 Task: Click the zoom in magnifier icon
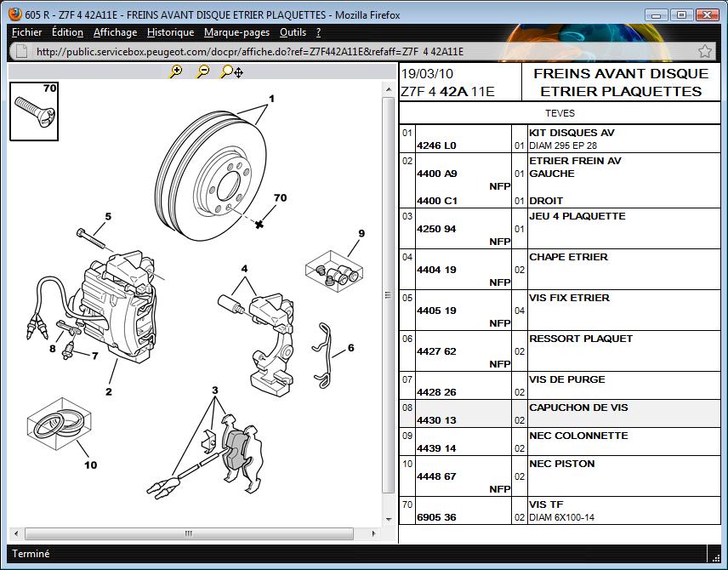pos(175,72)
